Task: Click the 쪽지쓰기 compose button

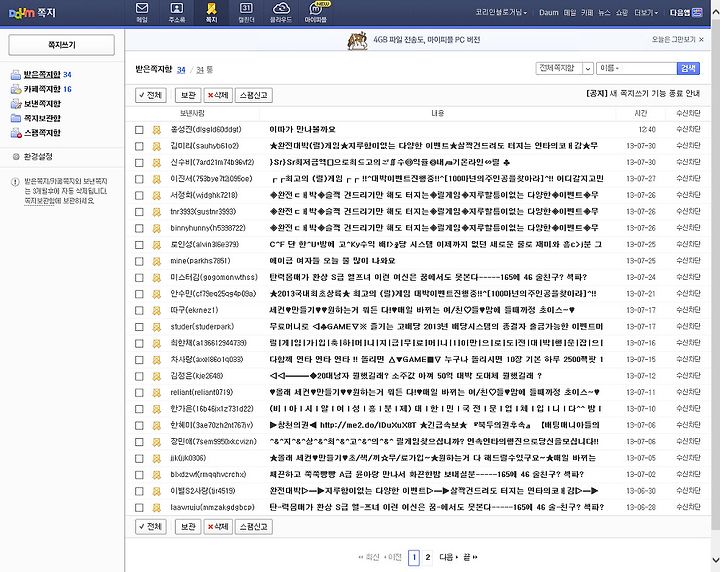Action: tap(62, 45)
